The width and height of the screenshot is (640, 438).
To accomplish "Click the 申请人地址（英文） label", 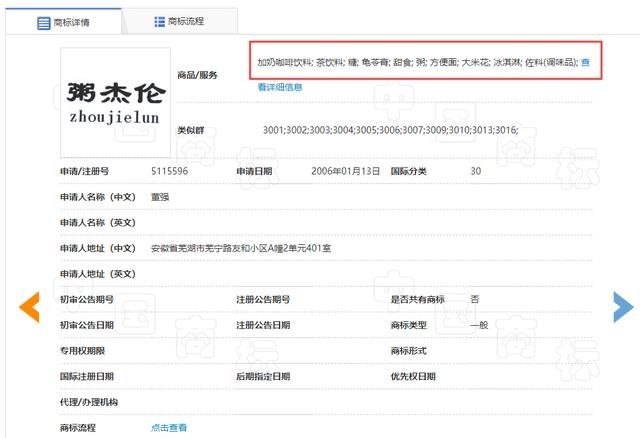I will click(98, 274).
